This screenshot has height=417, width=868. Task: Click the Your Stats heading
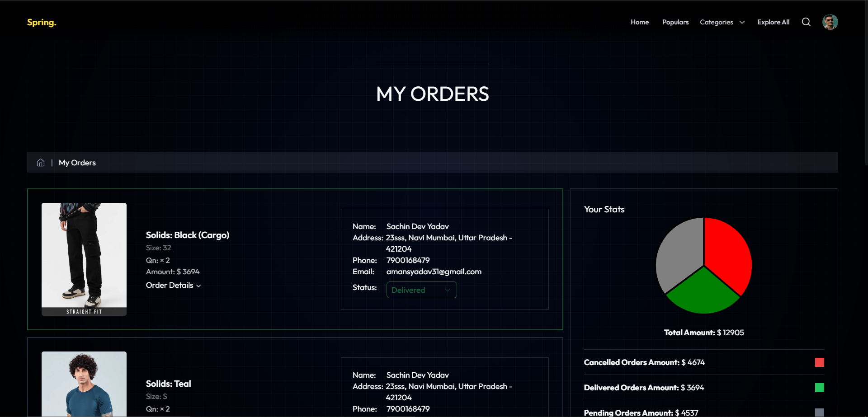(604, 209)
